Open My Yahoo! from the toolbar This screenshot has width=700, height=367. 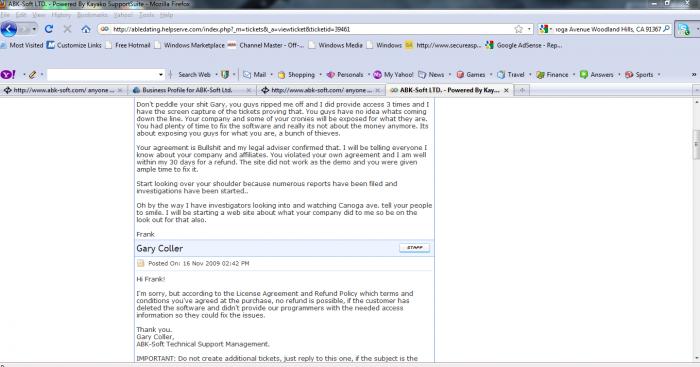[x=393, y=75]
